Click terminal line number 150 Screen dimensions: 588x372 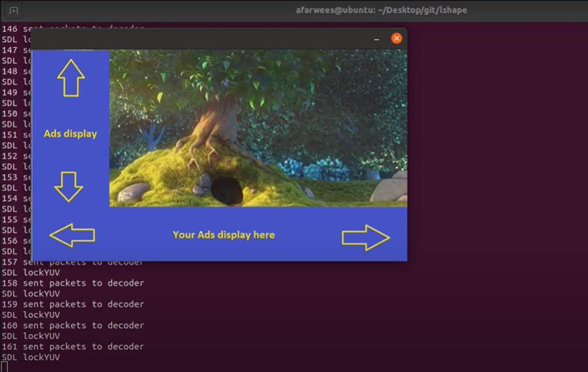coord(9,113)
